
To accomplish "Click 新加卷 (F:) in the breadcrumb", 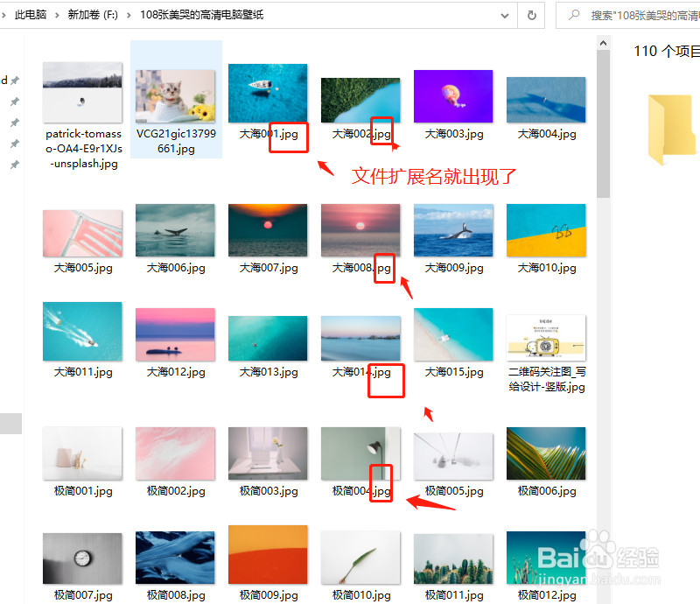I will pos(93,15).
